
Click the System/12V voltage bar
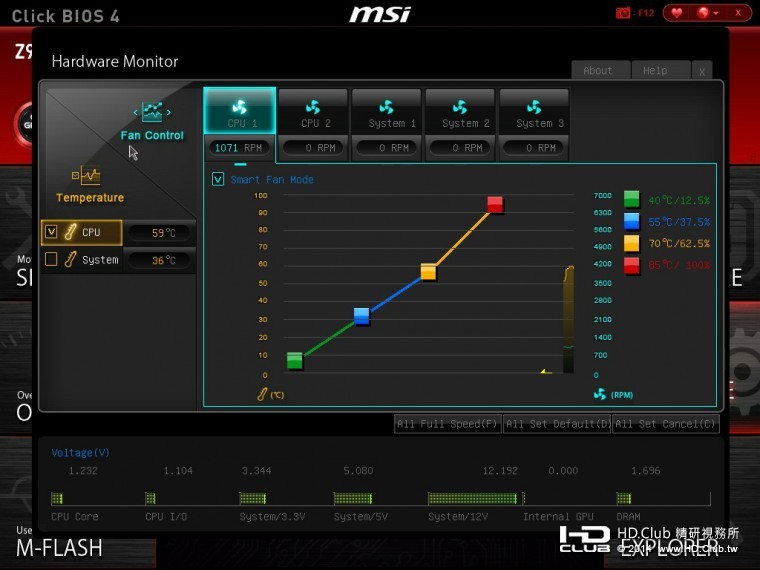pyautogui.click(x=473, y=498)
